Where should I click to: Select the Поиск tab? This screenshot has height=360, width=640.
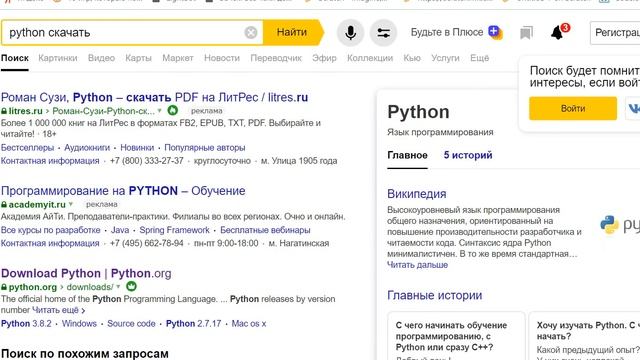[x=15, y=58]
